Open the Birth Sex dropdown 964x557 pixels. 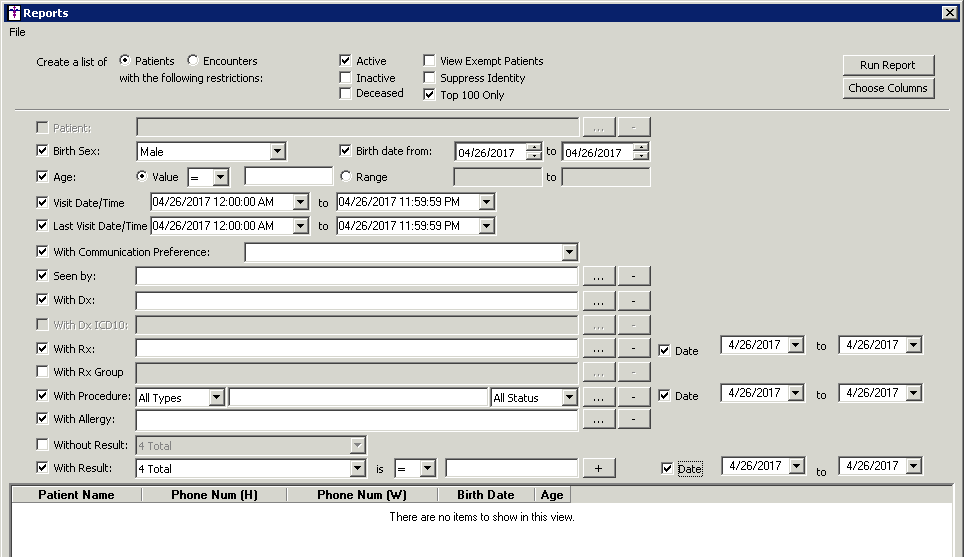point(278,151)
